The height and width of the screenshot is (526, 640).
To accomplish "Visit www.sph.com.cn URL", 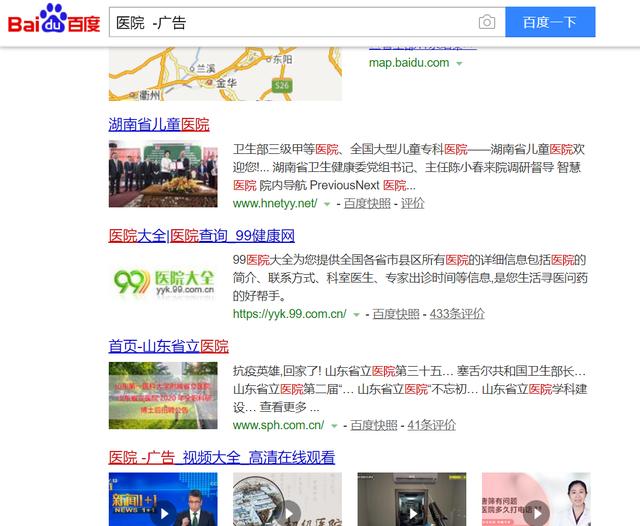I will pyautogui.click(x=278, y=425).
